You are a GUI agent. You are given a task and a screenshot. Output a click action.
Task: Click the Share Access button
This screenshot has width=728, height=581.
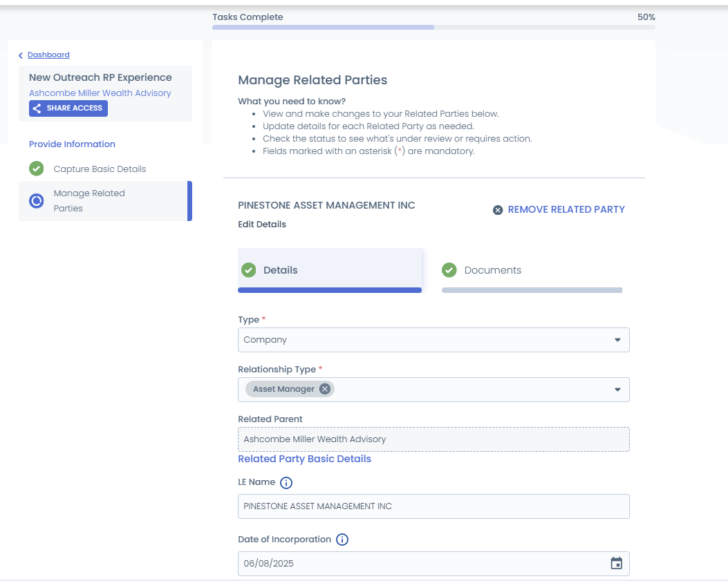(68, 108)
